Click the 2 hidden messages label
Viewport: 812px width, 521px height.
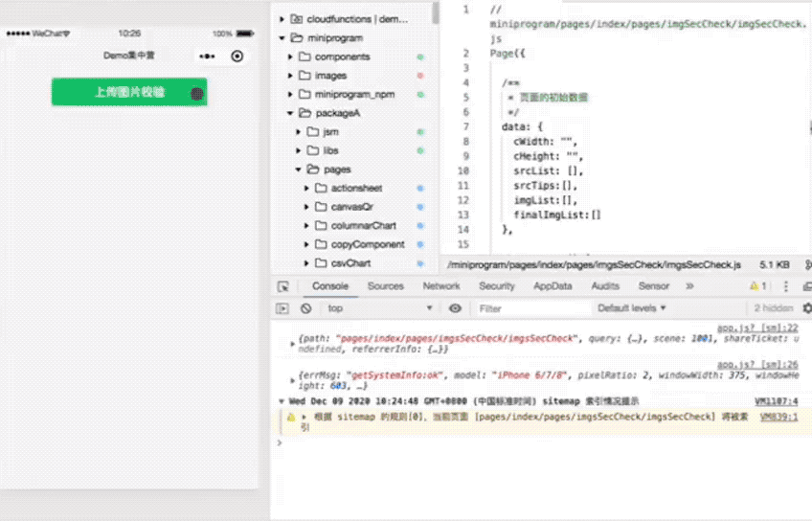click(773, 308)
